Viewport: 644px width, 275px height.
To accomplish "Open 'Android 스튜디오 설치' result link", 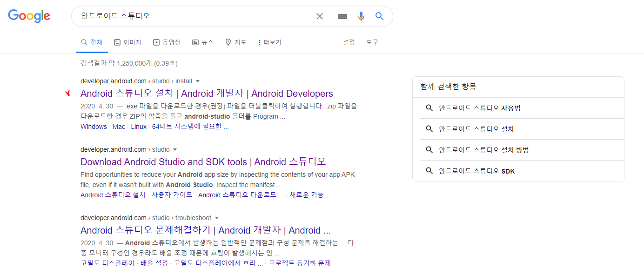I will click(207, 94).
